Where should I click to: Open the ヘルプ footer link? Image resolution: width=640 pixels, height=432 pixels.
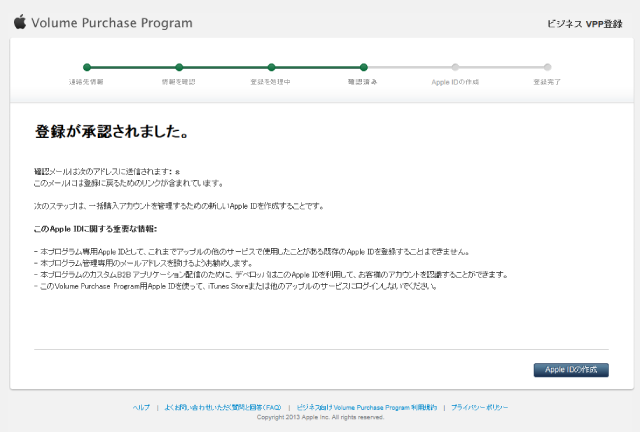click(141, 407)
